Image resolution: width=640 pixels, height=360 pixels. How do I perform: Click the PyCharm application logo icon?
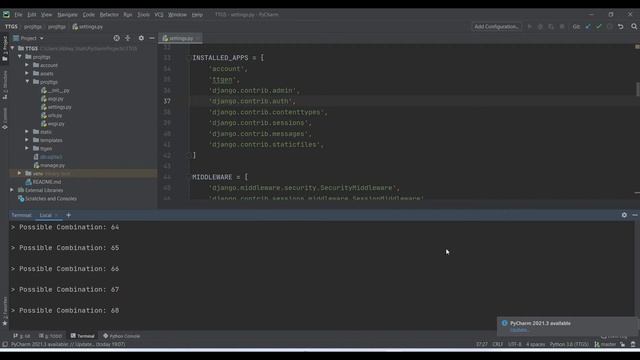pos(6,14)
